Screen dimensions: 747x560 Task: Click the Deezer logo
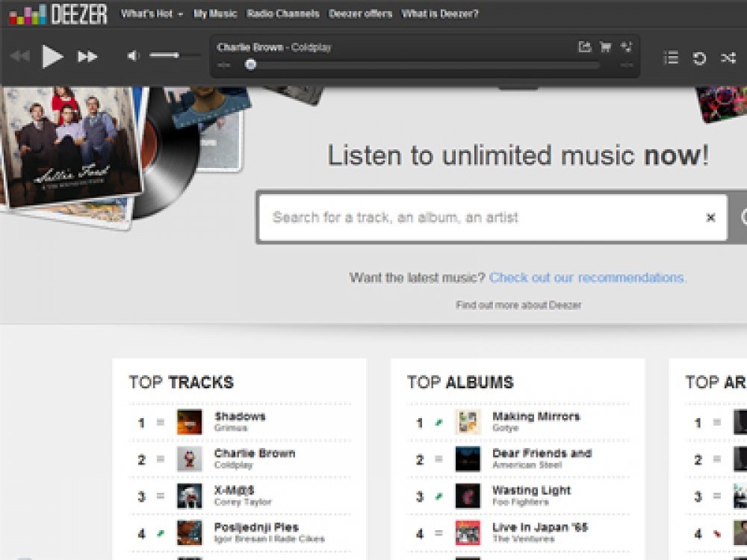pyautogui.click(x=58, y=13)
